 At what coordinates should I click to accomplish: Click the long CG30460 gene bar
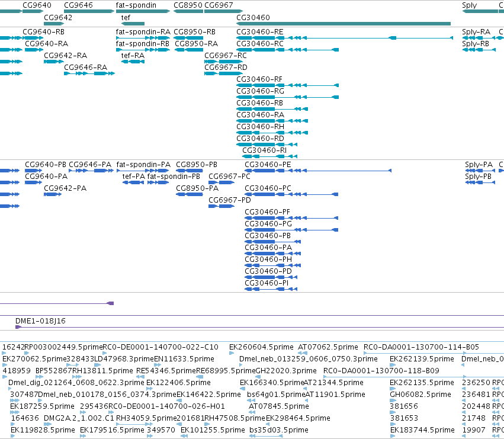tap(344, 24)
